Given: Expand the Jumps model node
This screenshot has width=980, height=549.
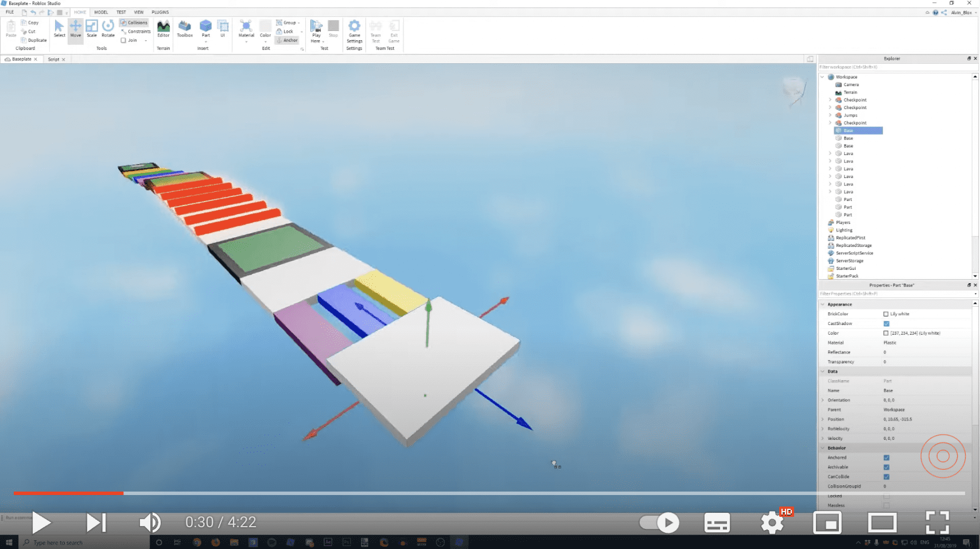Looking at the screenshot, I should pos(830,115).
